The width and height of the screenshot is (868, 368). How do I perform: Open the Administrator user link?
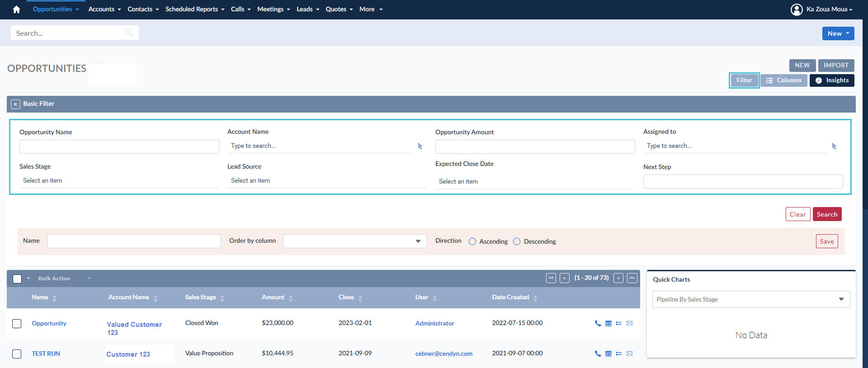tap(435, 323)
